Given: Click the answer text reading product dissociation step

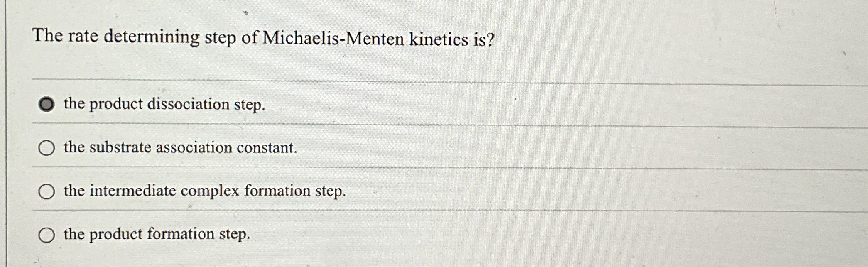Looking at the screenshot, I should coord(164,105).
